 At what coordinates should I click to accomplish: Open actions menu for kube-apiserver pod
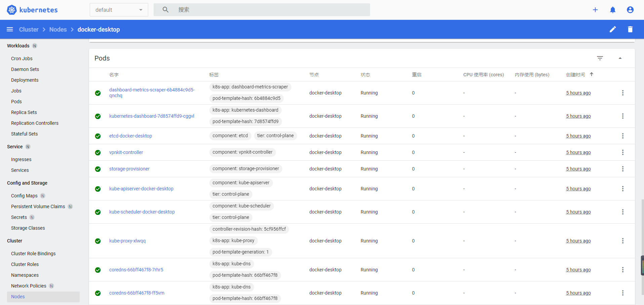pyautogui.click(x=623, y=189)
